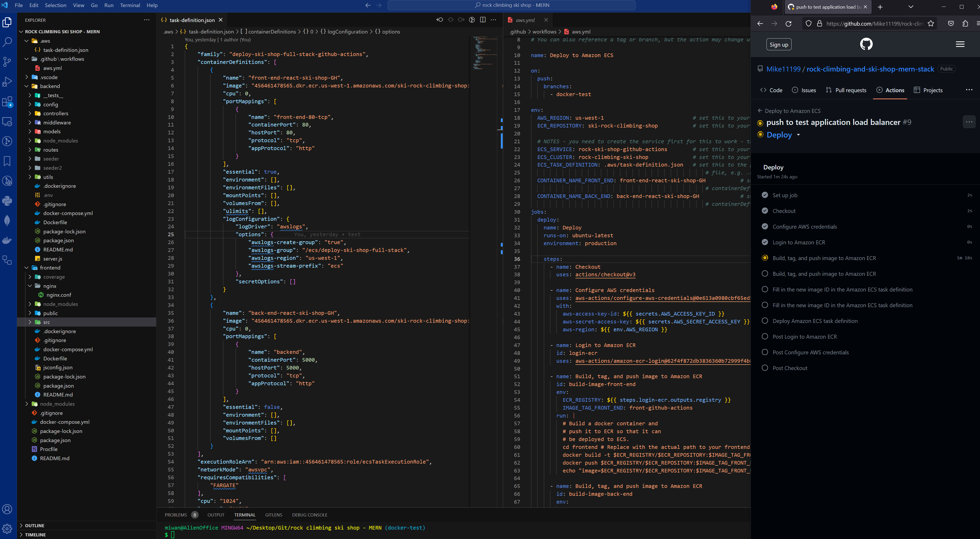Open More Actions for task-definition.json editor

pos(494,20)
